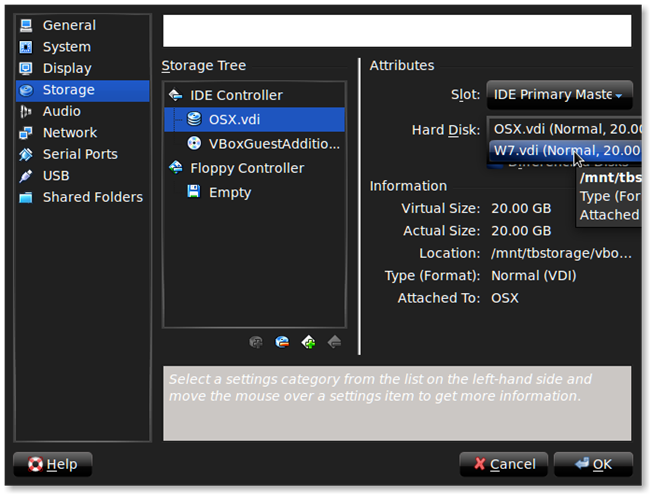Click the Audio speaker icon
The image size is (650, 494).
coord(26,111)
